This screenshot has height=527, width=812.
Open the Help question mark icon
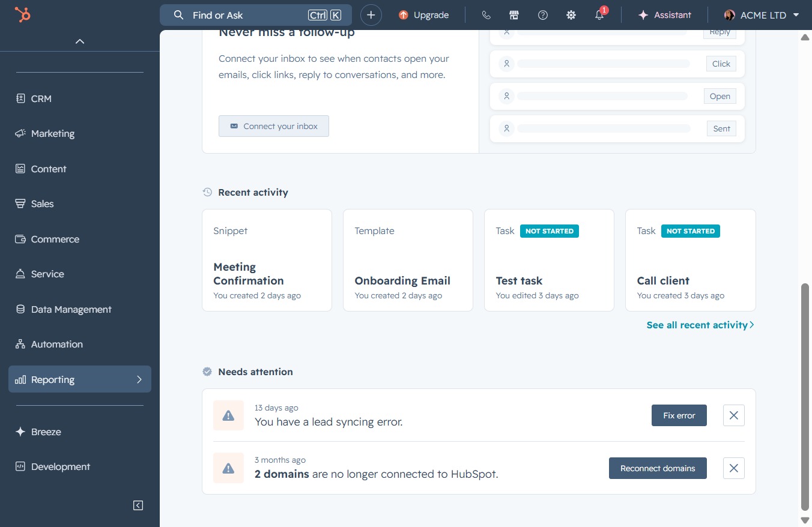tap(543, 15)
